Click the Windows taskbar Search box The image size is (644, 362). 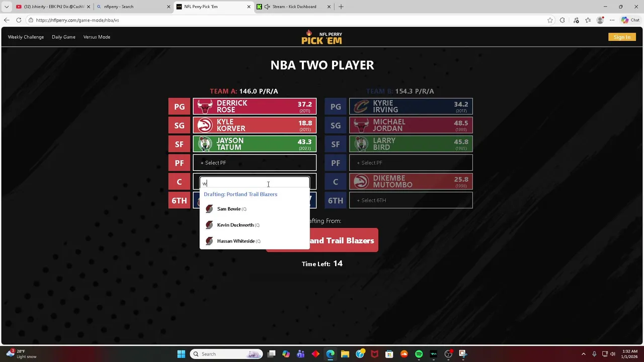tap(226, 354)
